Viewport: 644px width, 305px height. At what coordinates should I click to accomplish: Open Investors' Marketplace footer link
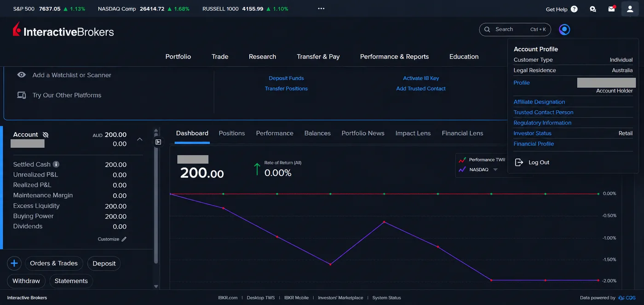340,298
